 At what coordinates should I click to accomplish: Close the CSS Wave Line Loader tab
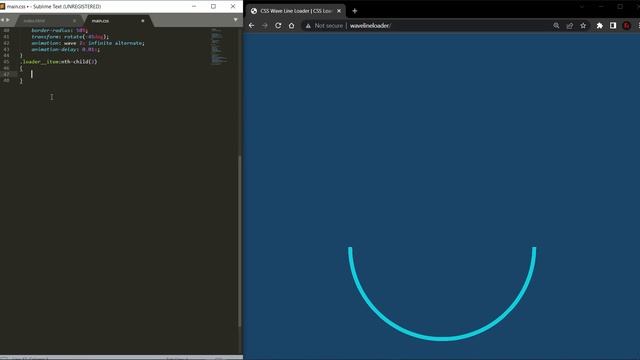339,11
